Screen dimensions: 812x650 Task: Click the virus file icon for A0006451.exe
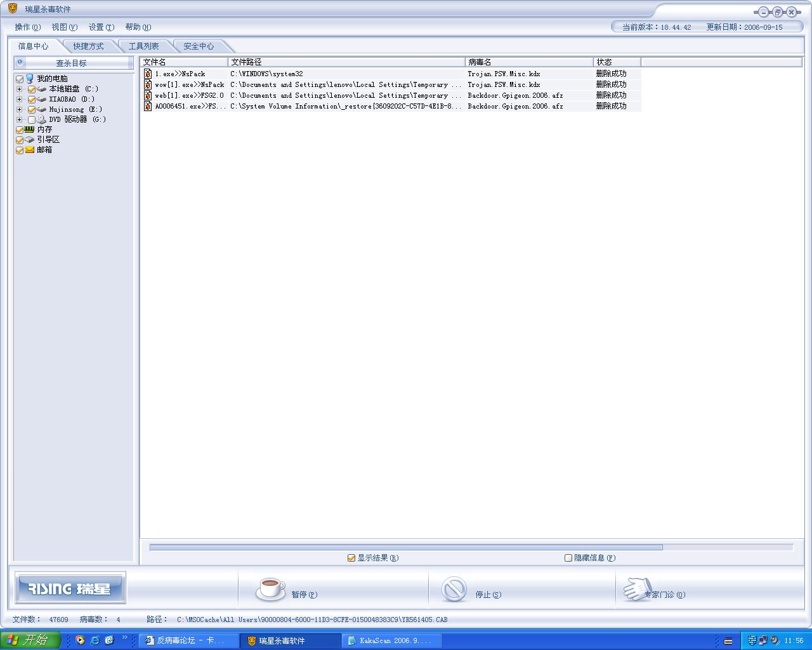click(148, 106)
